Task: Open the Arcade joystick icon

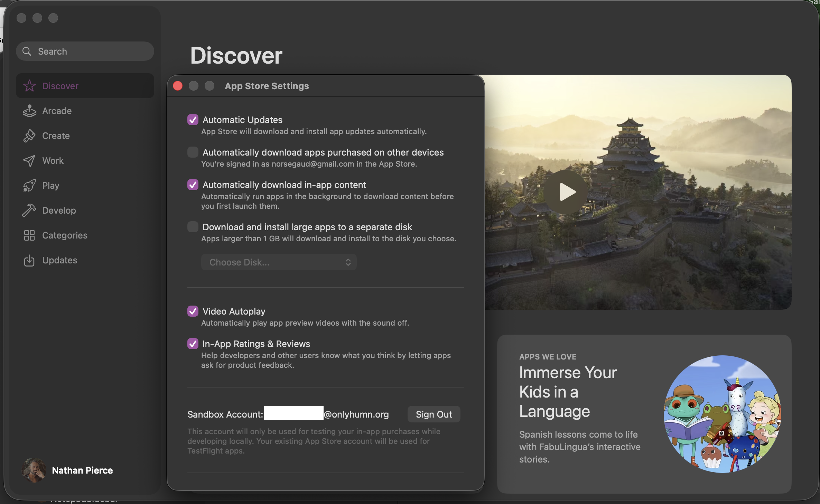Action: pos(29,111)
